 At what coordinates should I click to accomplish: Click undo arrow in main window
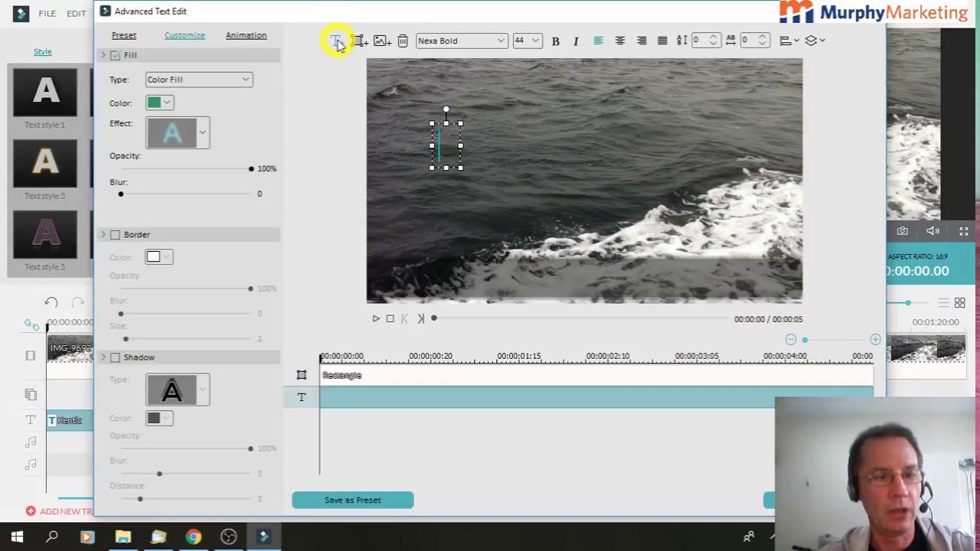pos(51,302)
